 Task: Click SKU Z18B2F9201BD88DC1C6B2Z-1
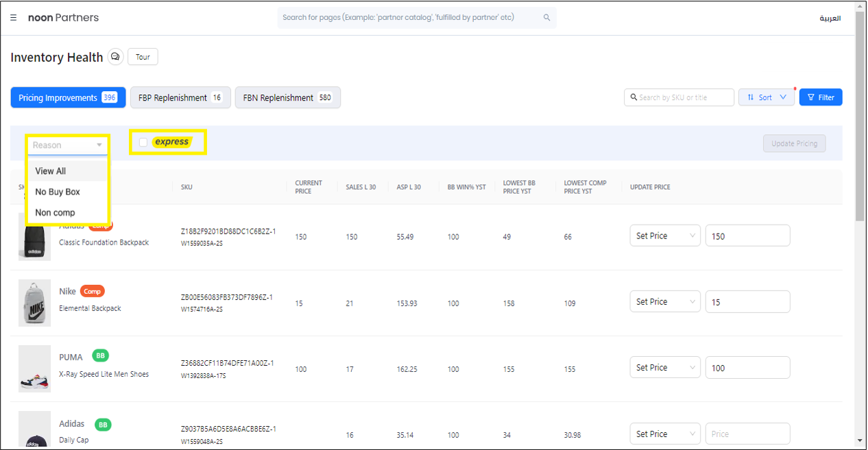pos(228,232)
